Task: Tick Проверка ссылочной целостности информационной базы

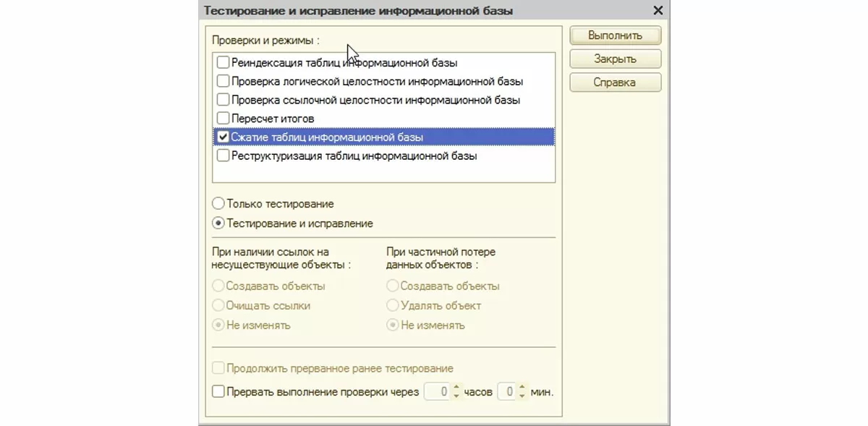Action: tap(224, 100)
